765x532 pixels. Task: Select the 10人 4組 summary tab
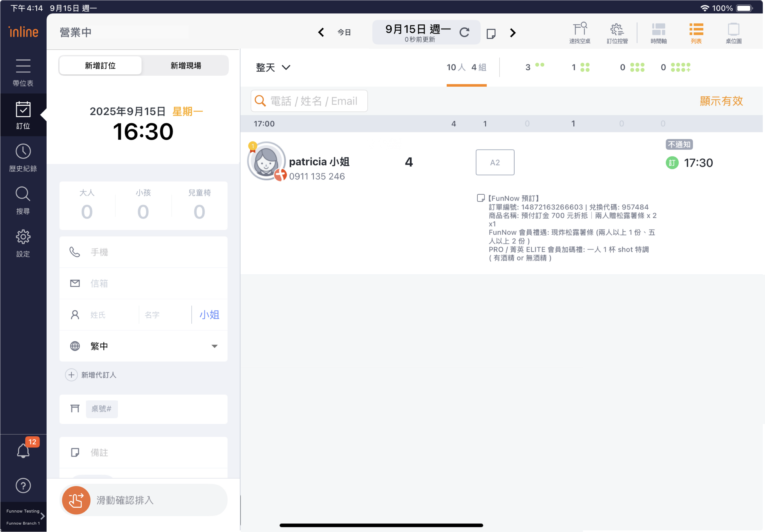click(466, 68)
